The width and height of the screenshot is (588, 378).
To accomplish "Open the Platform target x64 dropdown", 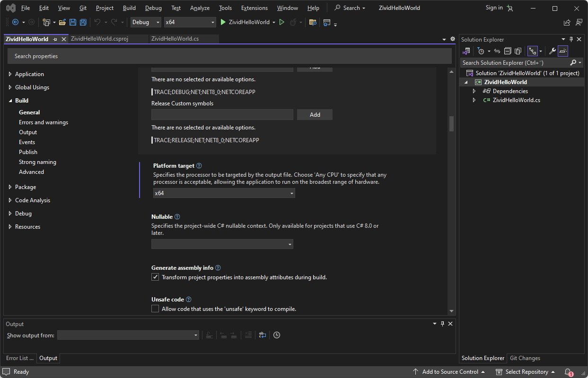I will tap(224, 193).
